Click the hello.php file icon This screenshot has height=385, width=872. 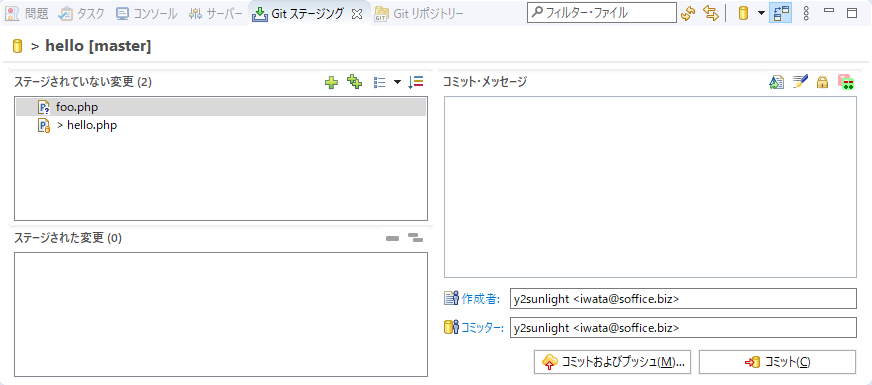[44, 126]
